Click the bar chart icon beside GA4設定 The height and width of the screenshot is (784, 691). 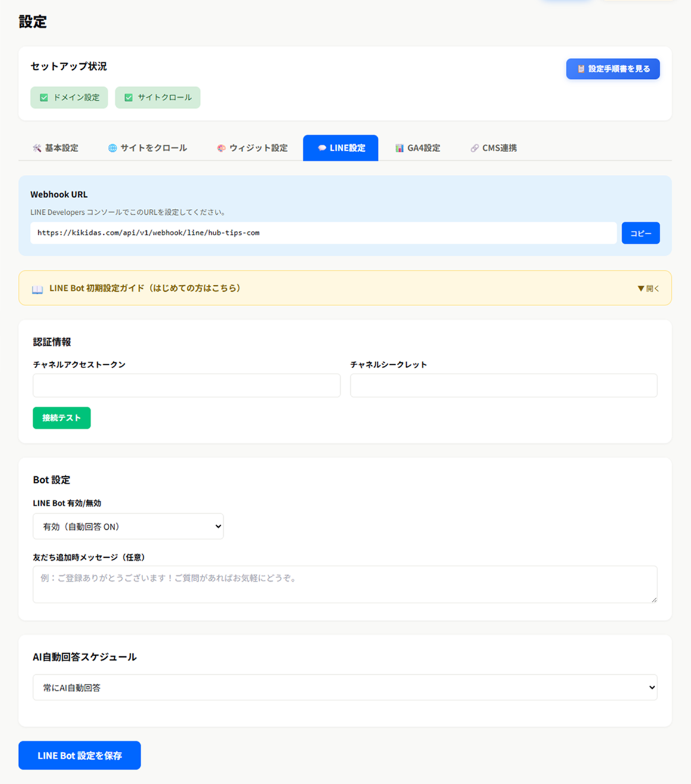click(x=399, y=148)
